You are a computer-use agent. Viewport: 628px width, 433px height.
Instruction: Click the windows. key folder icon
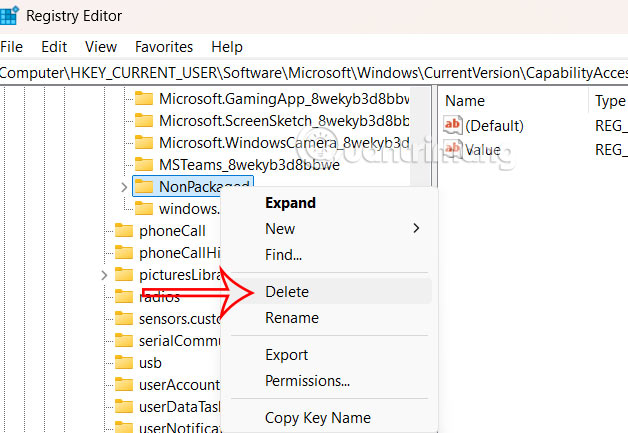click(x=144, y=209)
